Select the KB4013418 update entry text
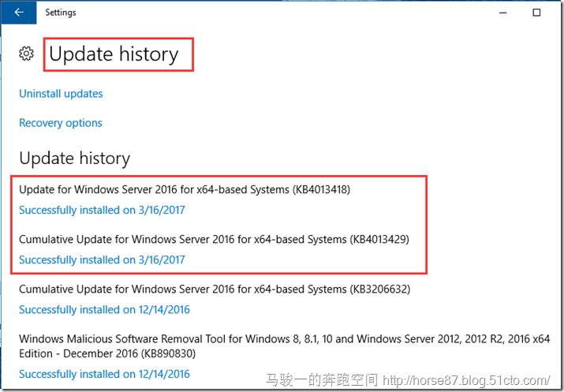 tap(185, 189)
